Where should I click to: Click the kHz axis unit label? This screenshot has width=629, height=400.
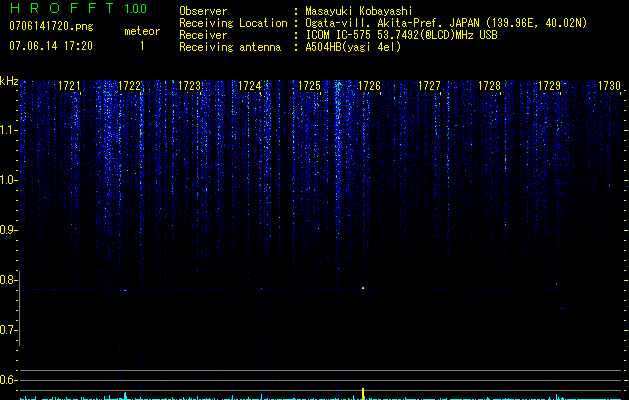tap(9, 81)
